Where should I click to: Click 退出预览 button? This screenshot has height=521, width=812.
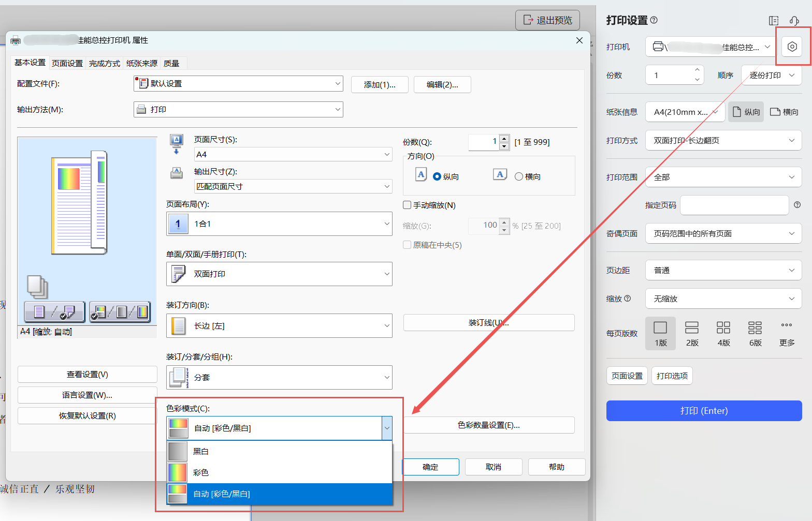click(547, 20)
